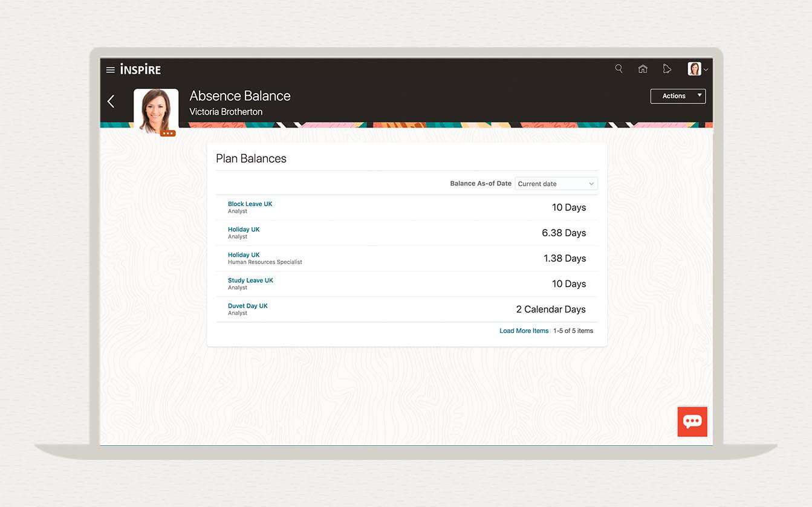
Task: Click the Victoria Brotherton name text
Action: [x=226, y=112]
